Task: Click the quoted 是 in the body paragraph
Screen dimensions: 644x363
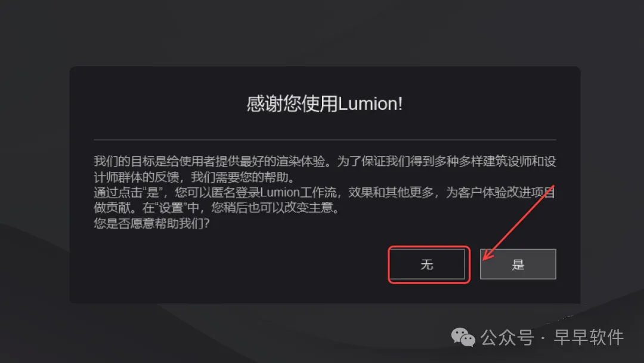Action: 153,192
